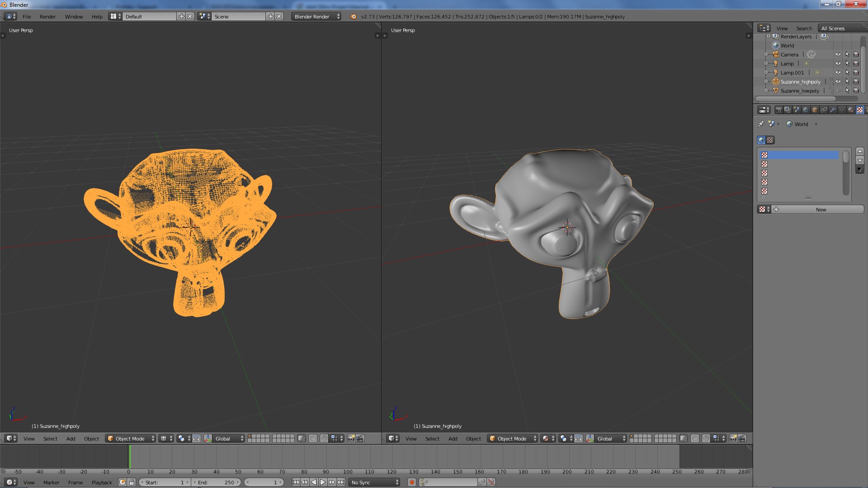Click the delete keyframes icon in timeline
The width and height of the screenshot is (868, 488).
tap(491, 482)
